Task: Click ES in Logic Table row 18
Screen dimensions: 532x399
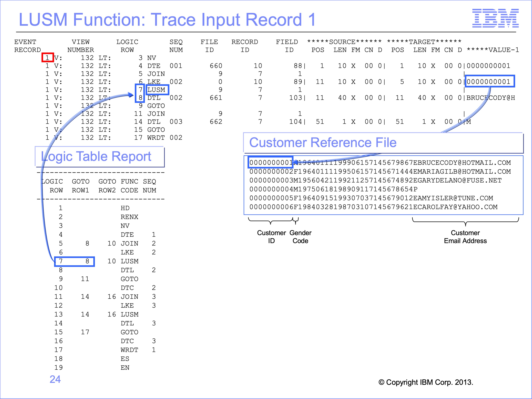Action: point(125,359)
